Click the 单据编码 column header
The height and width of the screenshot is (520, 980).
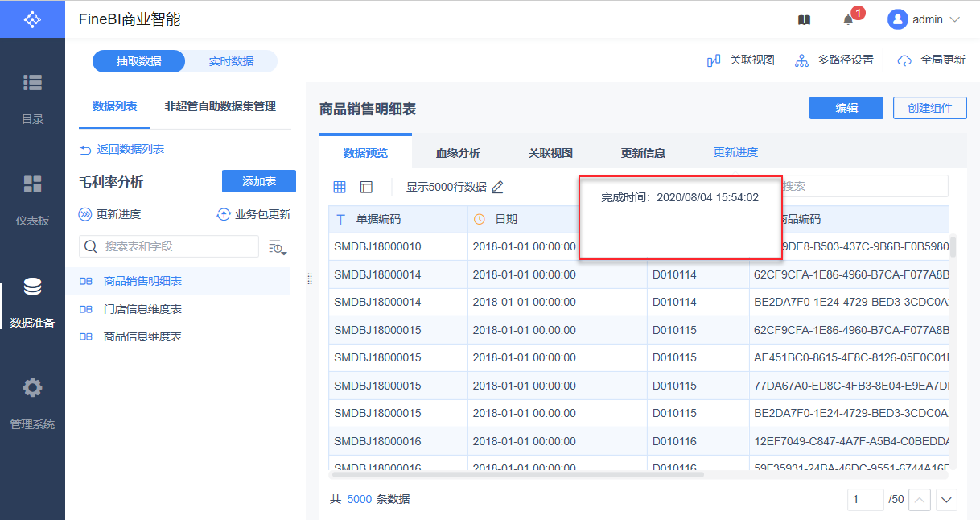tap(398, 219)
